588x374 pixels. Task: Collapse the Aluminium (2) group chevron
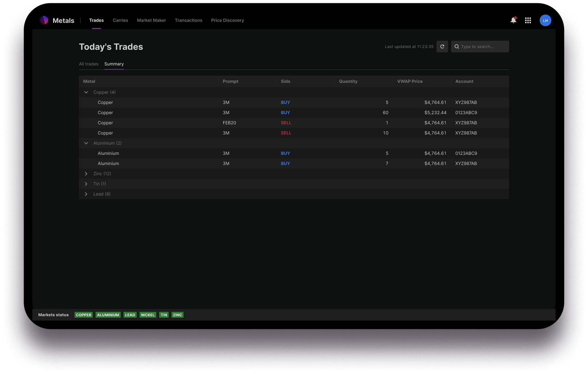click(x=86, y=143)
